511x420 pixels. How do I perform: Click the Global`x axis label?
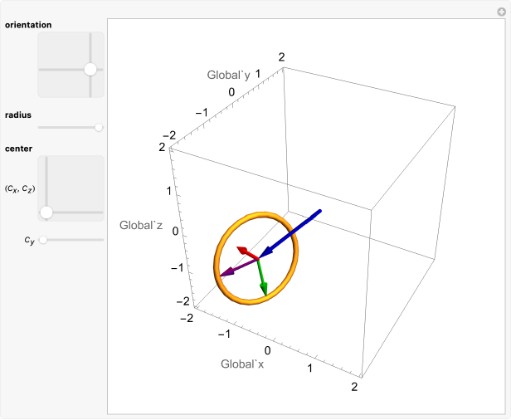241,364
